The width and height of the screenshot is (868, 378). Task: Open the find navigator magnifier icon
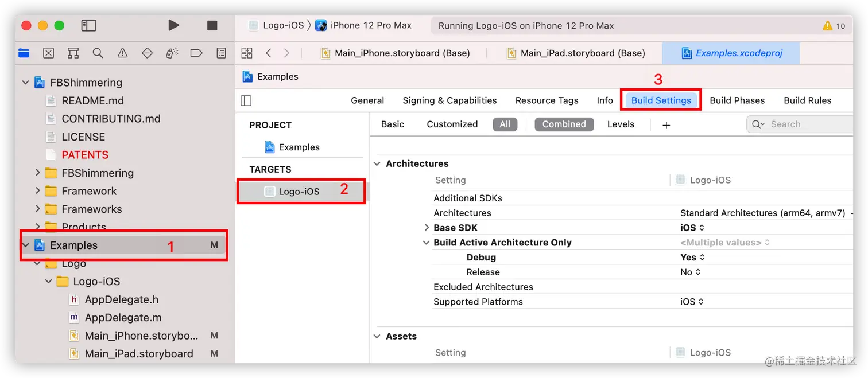point(98,53)
